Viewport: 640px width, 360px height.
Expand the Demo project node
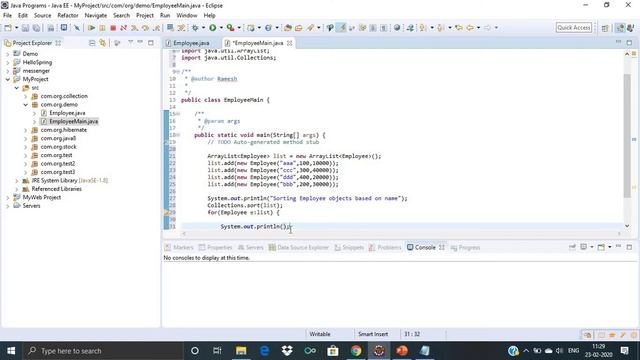[7, 54]
